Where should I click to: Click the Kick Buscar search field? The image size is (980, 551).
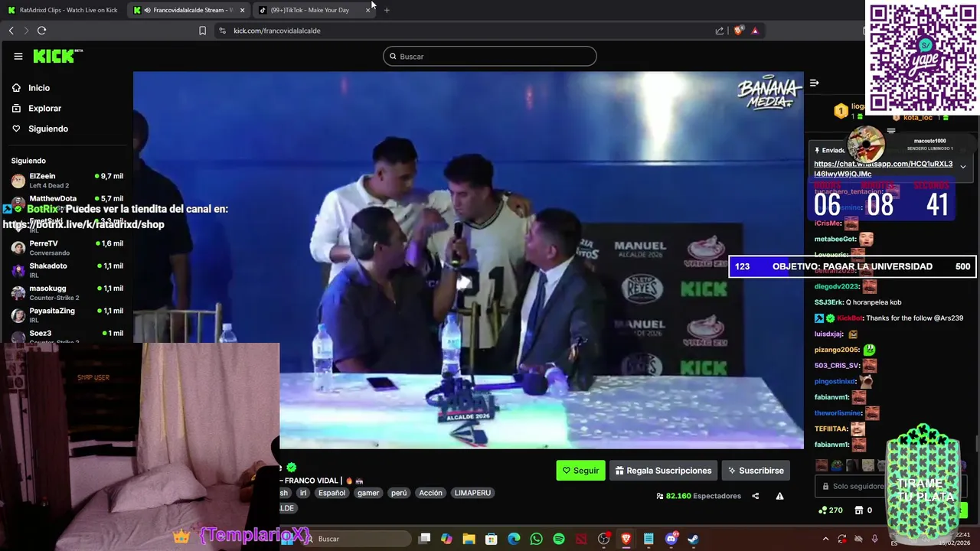pyautogui.click(x=490, y=57)
